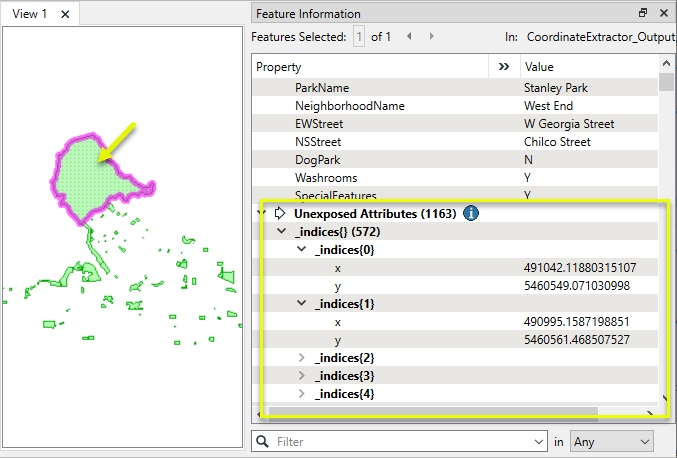
Task: Switch to the View 1 tab
Action: point(30,14)
